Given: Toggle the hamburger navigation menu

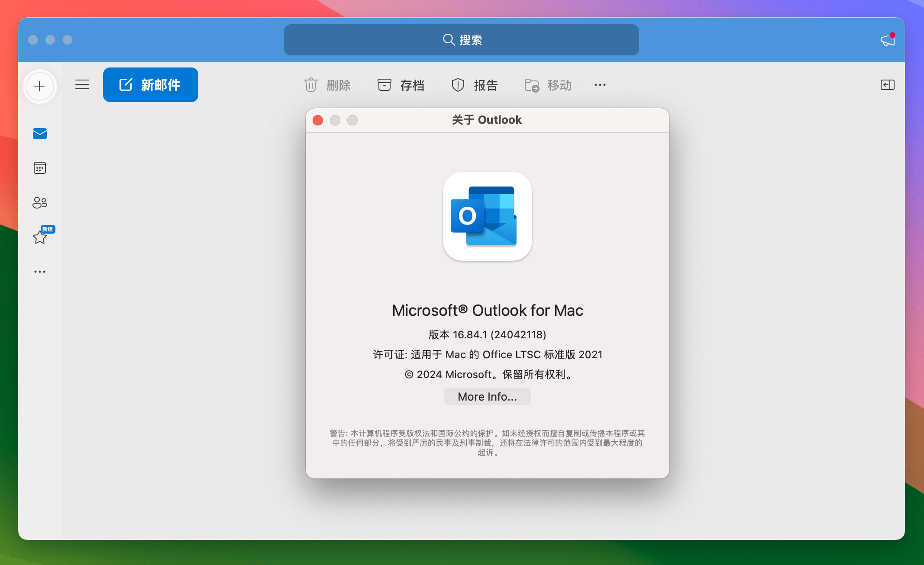Looking at the screenshot, I should pos(82,85).
